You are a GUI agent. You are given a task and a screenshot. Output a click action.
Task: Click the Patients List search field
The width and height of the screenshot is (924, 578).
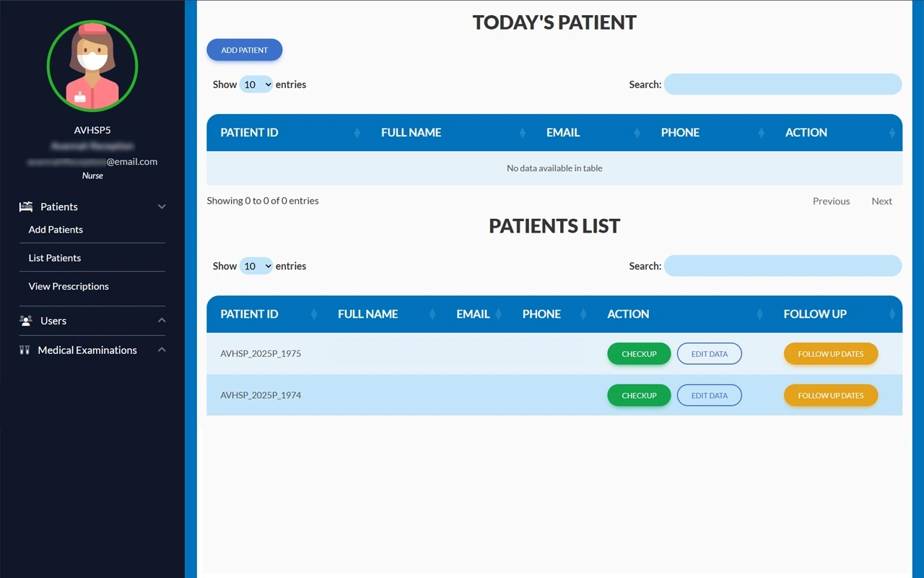pos(783,266)
